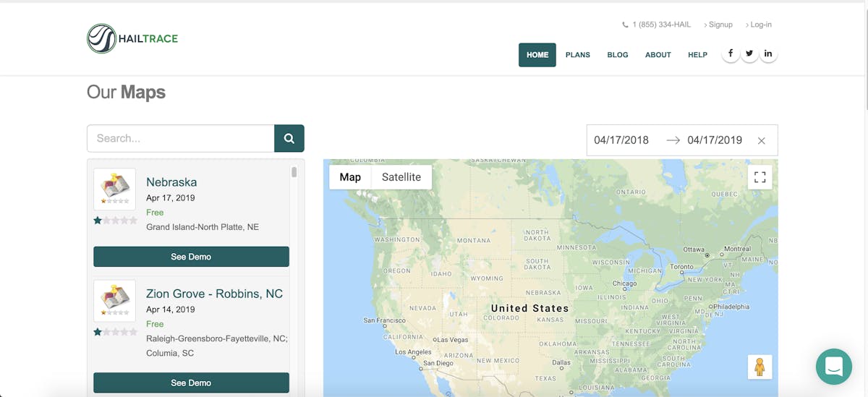Image resolution: width=868 pixels, height=397 pixels.
Task: Click the Search maps input field
Action: click(x=181, y=138)
